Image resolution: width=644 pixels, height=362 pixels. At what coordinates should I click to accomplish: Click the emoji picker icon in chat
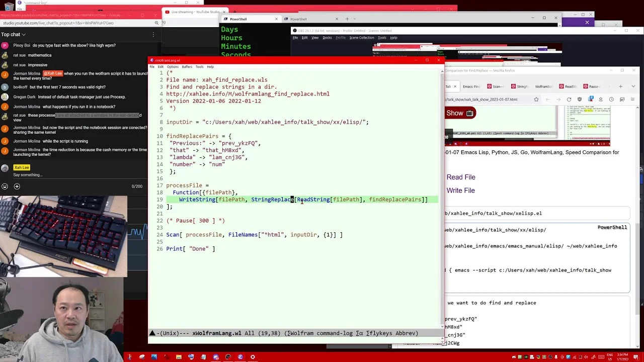(x=5, y=187)
